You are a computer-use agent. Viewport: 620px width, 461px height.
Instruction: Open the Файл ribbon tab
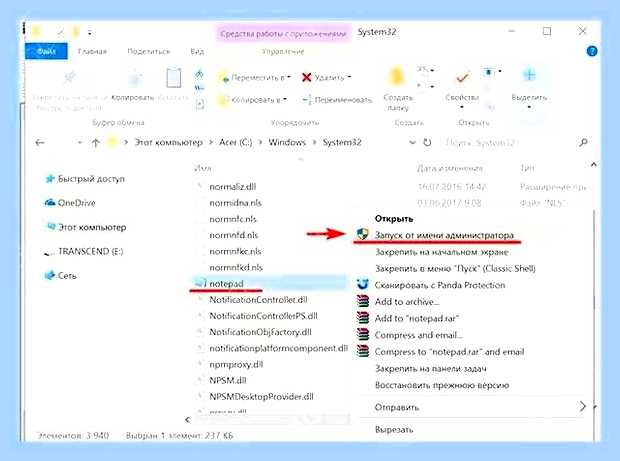point(46,51)
